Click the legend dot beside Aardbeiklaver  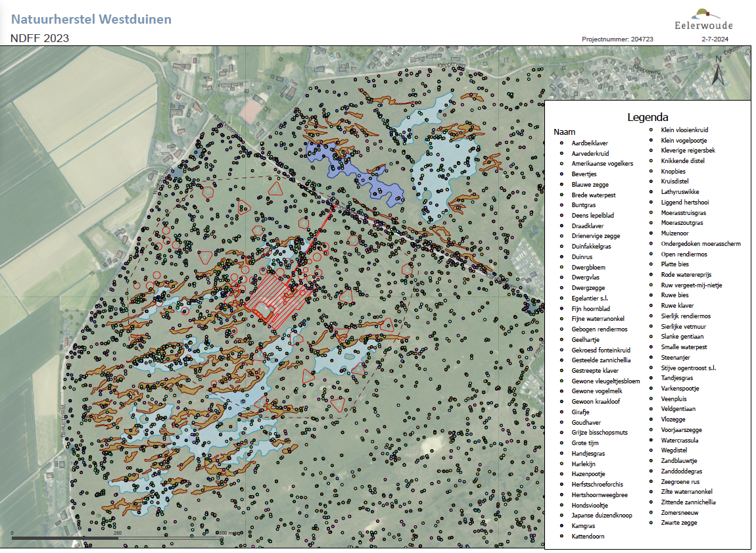(559, 143)
